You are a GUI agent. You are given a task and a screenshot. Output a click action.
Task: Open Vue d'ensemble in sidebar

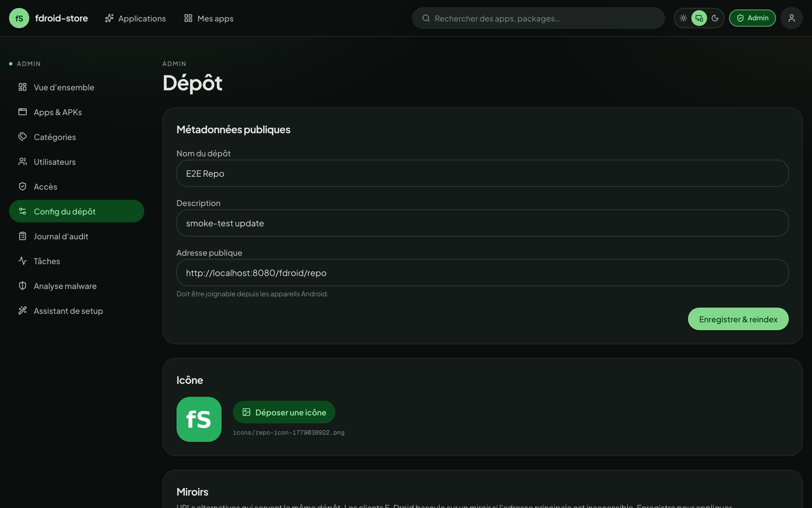pyautogui.click(x=76, y=87)
